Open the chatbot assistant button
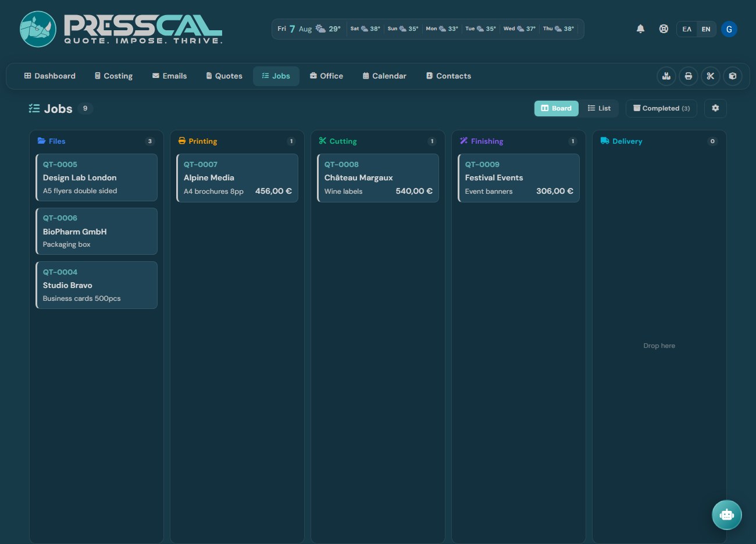Image resolution: width=756 pixels, height=544 pixels. tap(727, 515)
